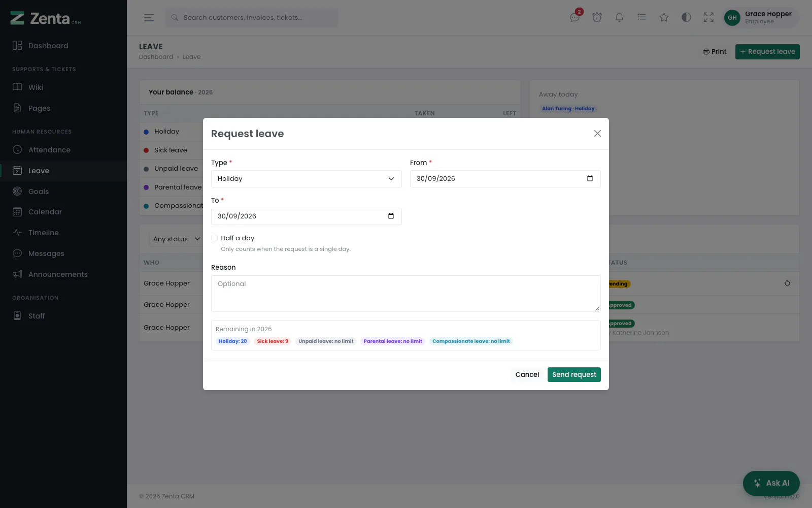Viewport: 812px width, 508px height.
Task: Open Goals in the sidebar
Action: pyautogui.click(x=63, y=192)
